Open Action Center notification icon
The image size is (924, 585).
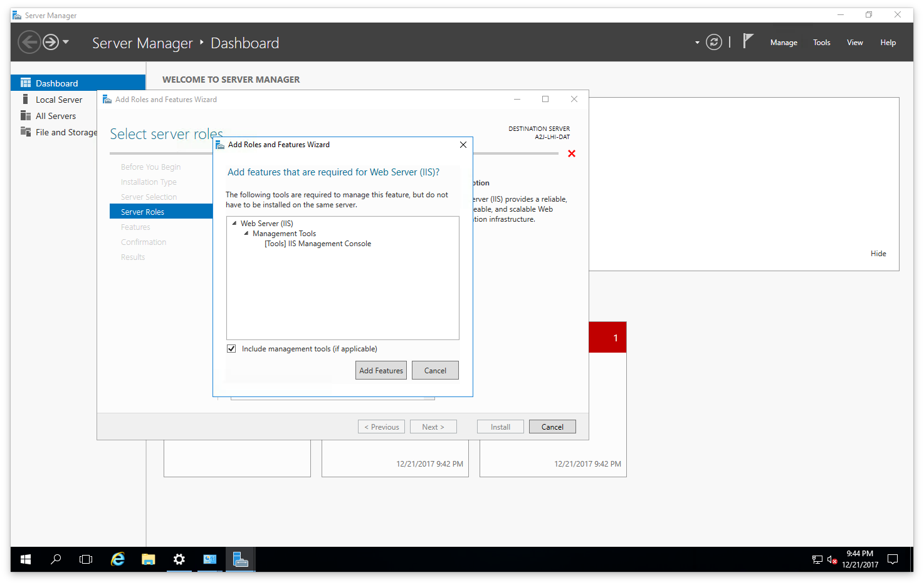pyautogui.click(x=893, y=559)
